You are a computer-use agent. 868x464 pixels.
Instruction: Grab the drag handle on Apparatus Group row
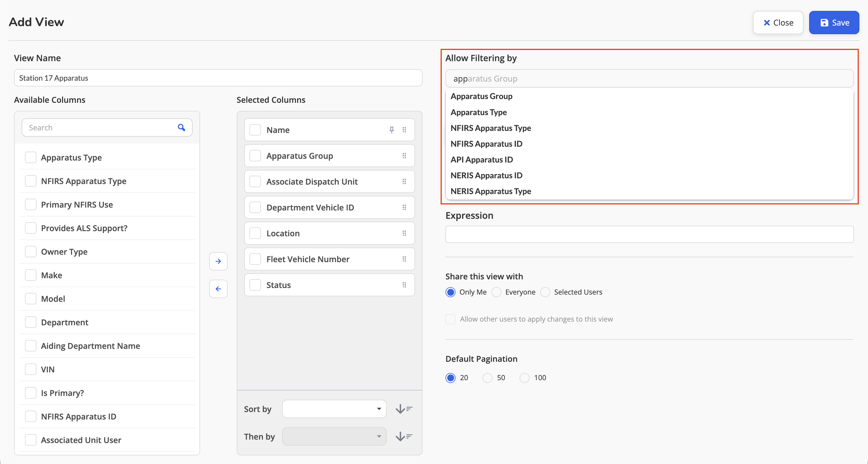click(404, 156)
